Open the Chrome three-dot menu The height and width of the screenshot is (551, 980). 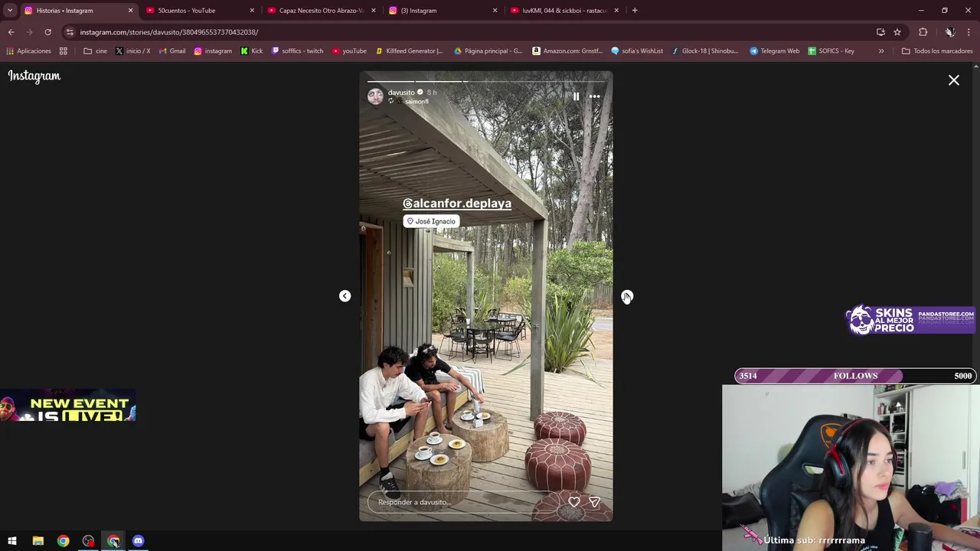pos(969,32)
